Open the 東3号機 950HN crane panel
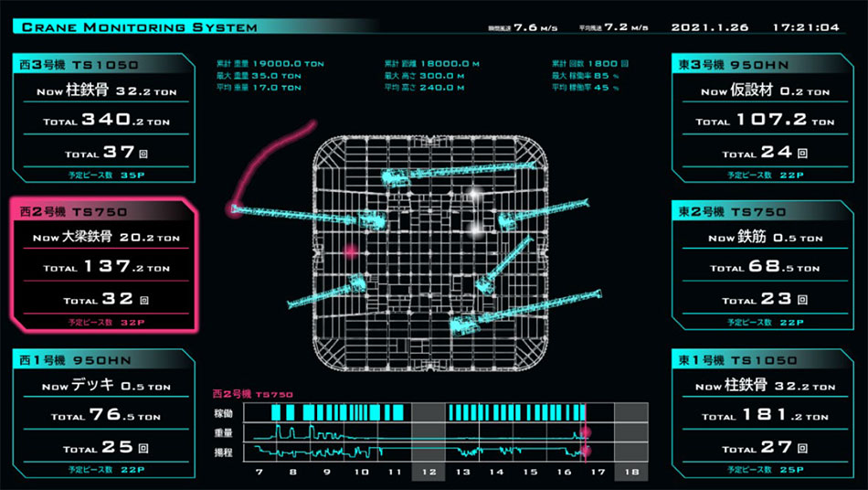Viewport: 868px width, 490px height. click(x=764, y=118)
